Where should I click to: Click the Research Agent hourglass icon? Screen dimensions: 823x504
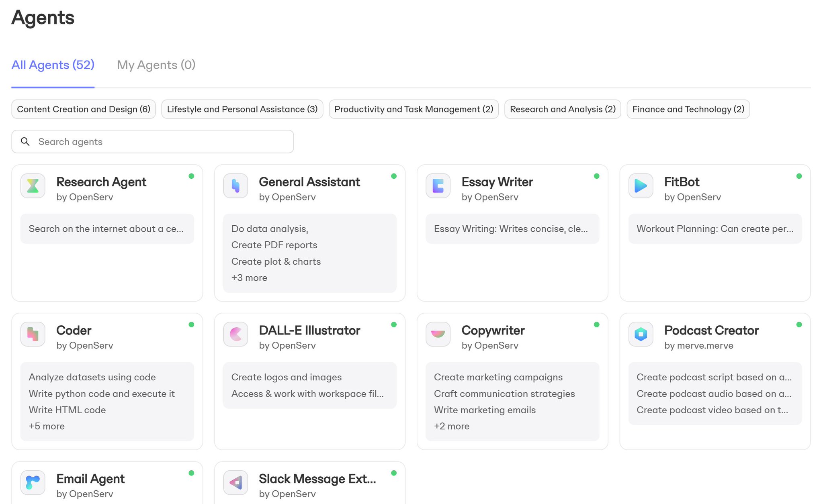coord(33,186)
